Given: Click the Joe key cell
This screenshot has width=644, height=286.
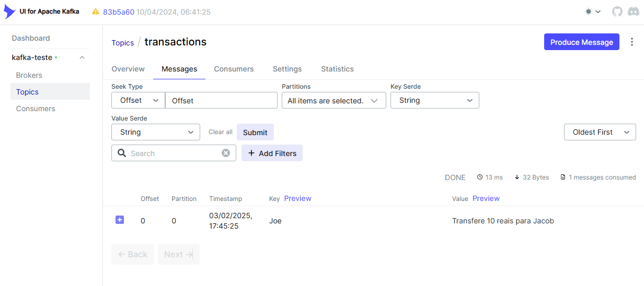Looking at the screenshot, I should 275,221.
